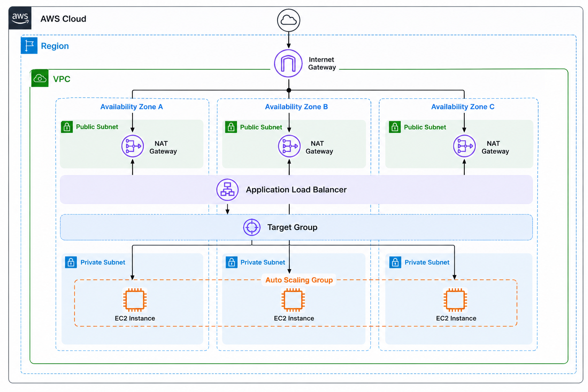Click the EC2 Instance label in Zone B

coord(294,318)
